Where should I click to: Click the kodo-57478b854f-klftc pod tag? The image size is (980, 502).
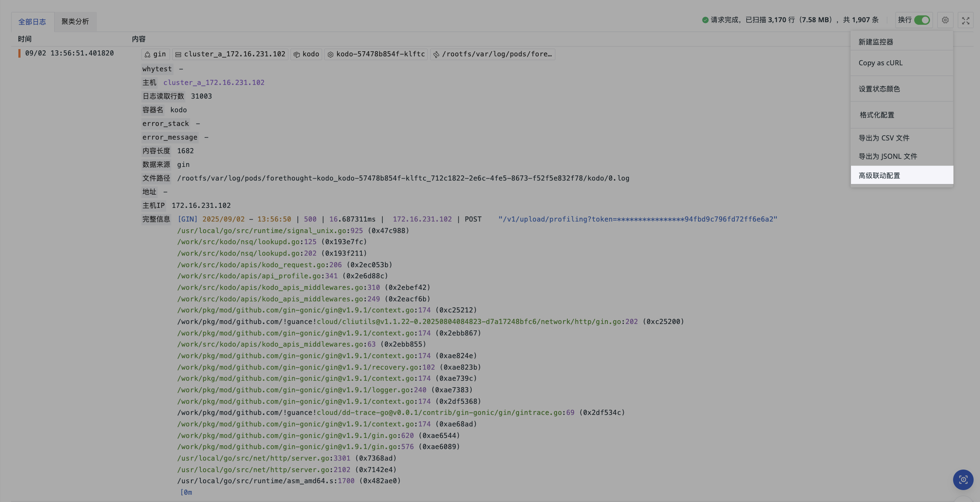(376, 54)
